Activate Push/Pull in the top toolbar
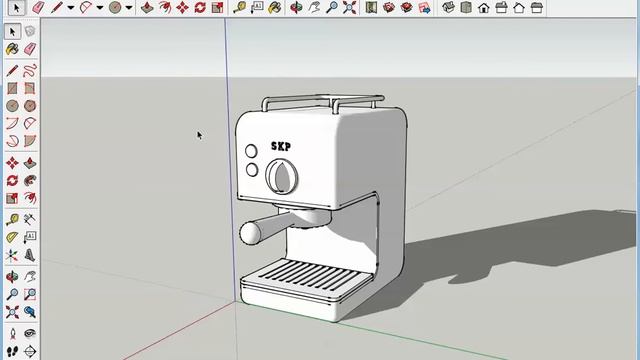The image size is (640, 360). tap(147, 7)
